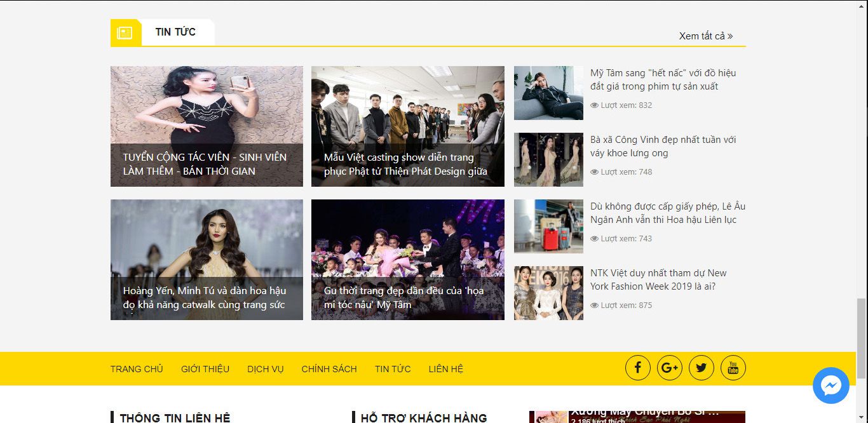Open the TUYỂN CỘNG TÁC VIÊN article image
The image size is (868, 423).
(207, 126)
